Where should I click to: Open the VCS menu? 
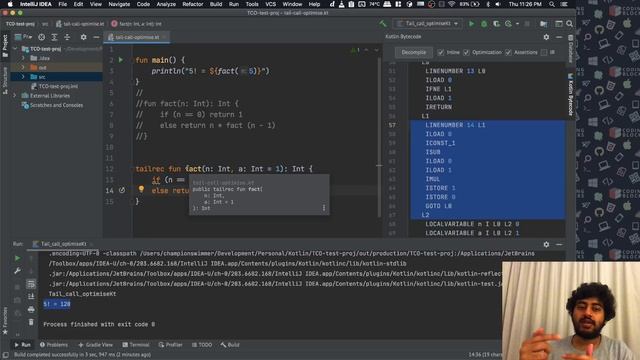[271, 4]
